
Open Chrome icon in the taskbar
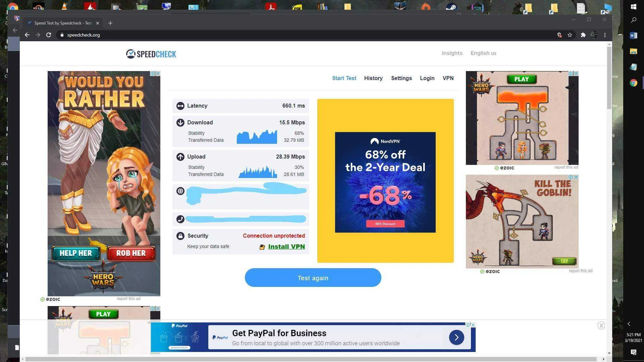(634, 83)
